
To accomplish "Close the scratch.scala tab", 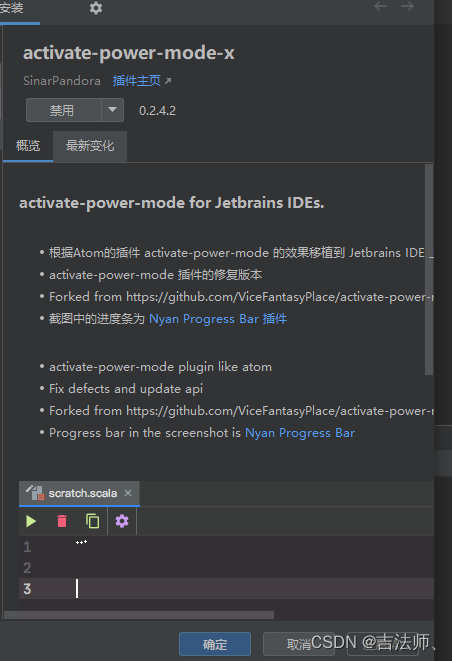I will click(128, 493).
